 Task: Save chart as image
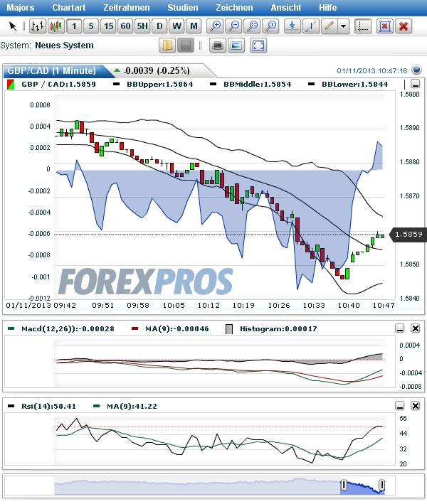236,45
